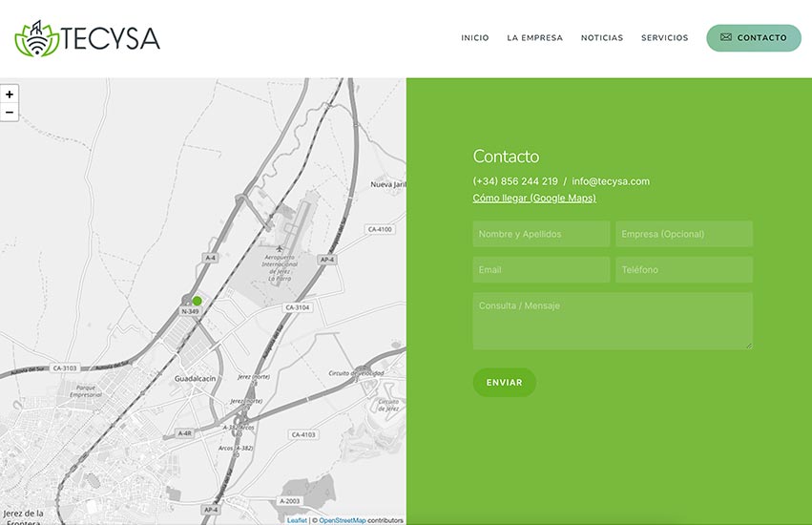This screenshot has width=812, height=525.
Task: Click the CA-4100 road label
Action: tap(380, 229)
